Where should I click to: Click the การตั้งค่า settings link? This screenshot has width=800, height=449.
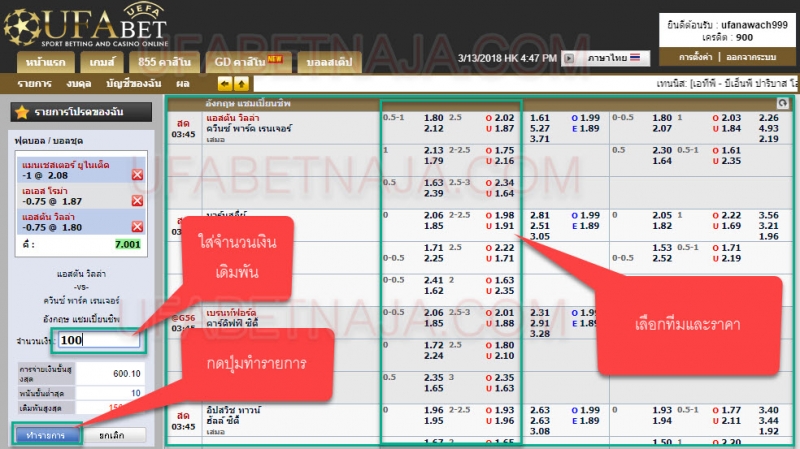pos(695,57)
